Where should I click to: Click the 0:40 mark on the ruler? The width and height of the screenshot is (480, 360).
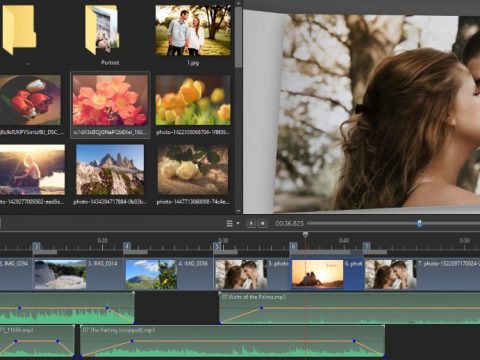(344, 240)
